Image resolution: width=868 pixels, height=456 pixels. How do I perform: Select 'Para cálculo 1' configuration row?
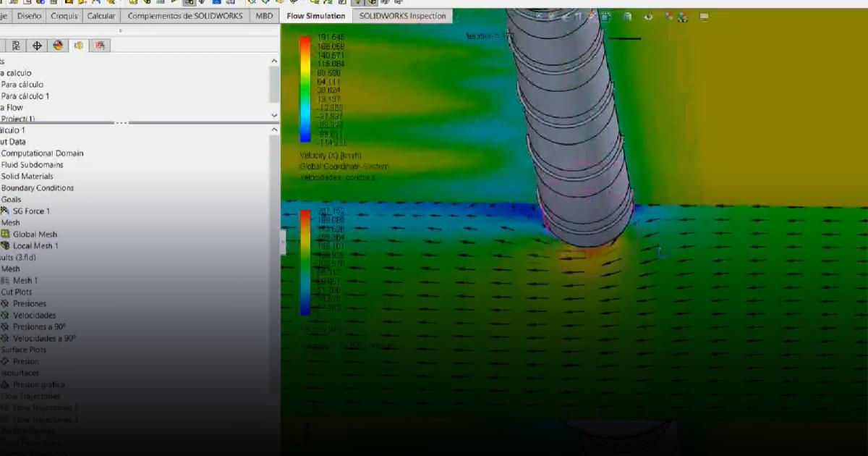(x=25, y=96)
